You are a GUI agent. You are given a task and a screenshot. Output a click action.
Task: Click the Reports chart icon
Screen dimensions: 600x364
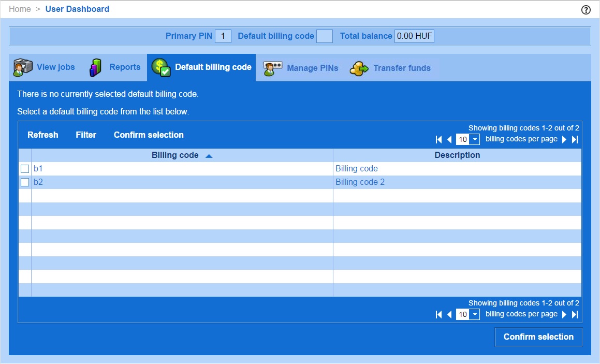pos(95,67)
